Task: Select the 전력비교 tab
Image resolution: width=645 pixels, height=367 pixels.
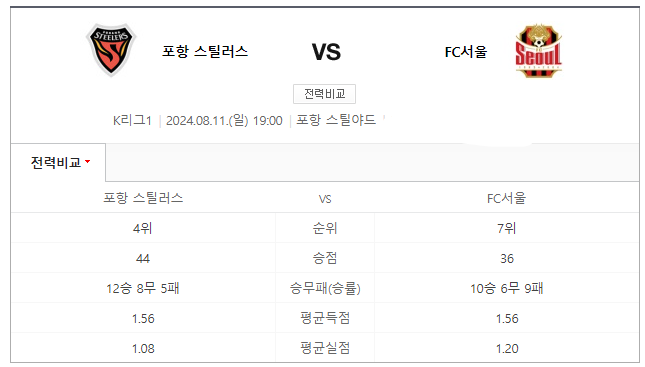Action: click(x=58, y=163)
